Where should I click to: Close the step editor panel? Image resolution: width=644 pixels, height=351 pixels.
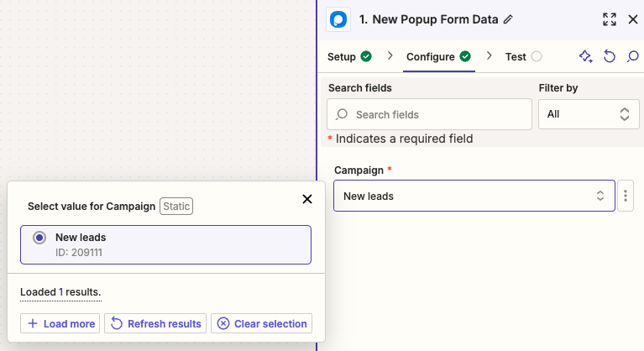pos(633,19)
